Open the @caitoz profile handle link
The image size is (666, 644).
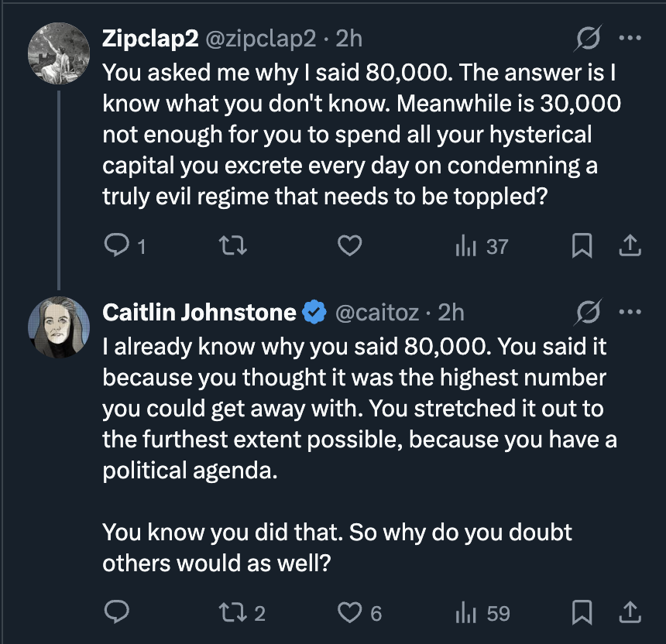tap(376, 313)
